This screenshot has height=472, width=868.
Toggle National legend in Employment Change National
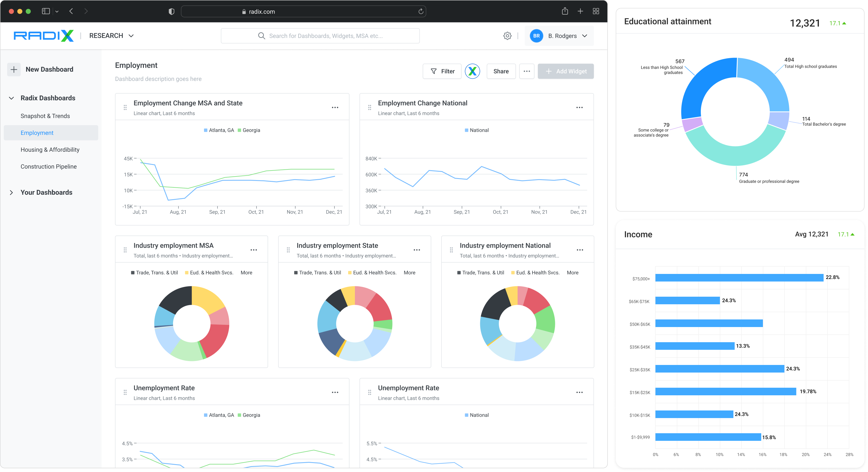coord(477,130)
